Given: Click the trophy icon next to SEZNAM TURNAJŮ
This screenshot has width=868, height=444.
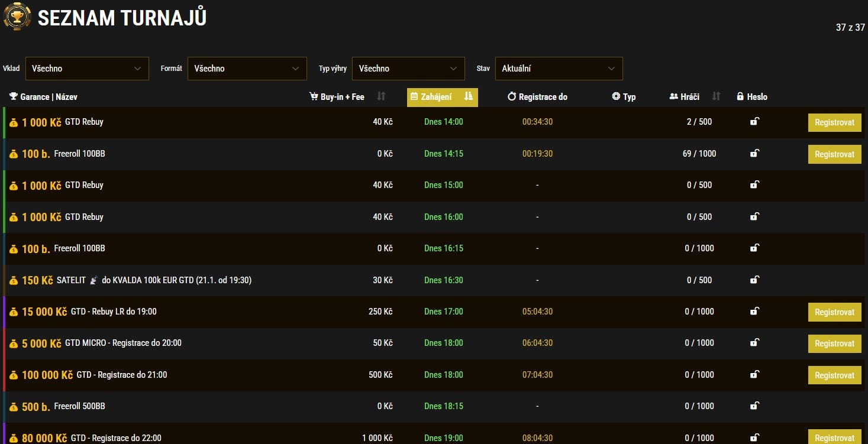Looking at the screenshot, I should click(x=16, y=17).
